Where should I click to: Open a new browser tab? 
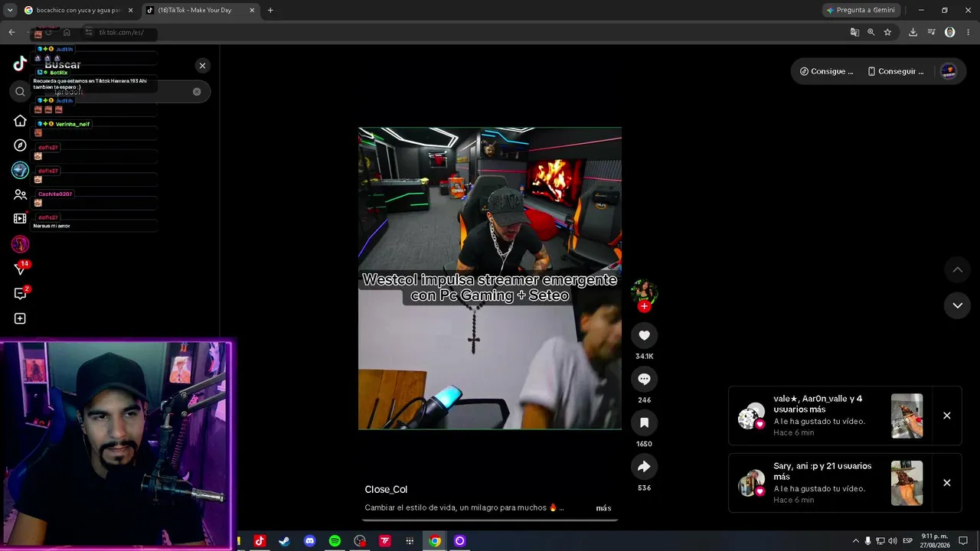[x=270, y=10]
